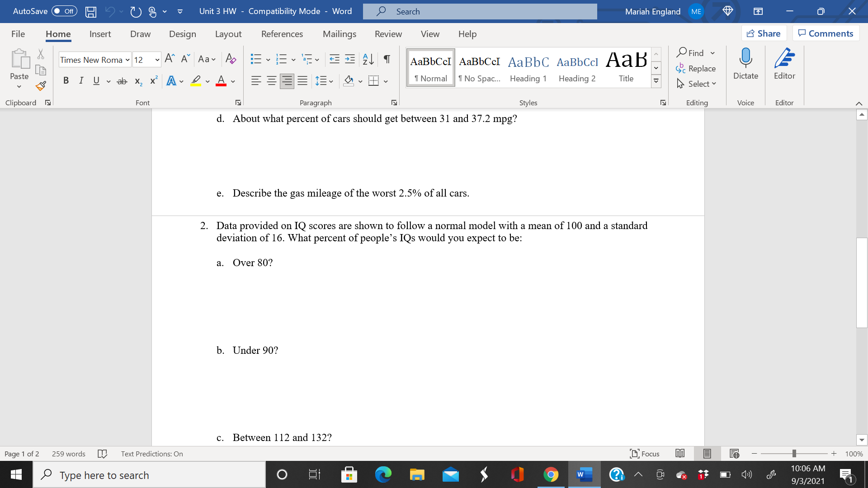This screenshot has width=868, height=488.
Task: Select the Bold formatting icon
Action: (x=66, y=80)
